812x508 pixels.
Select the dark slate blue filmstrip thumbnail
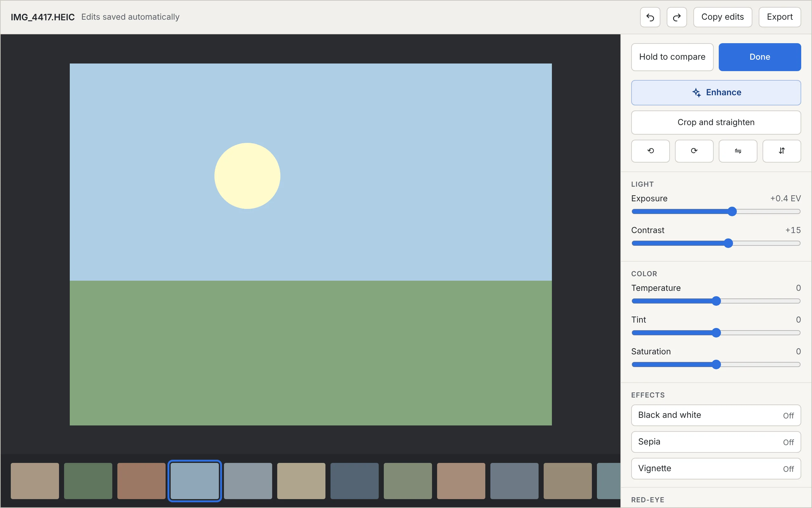[354, 481]
